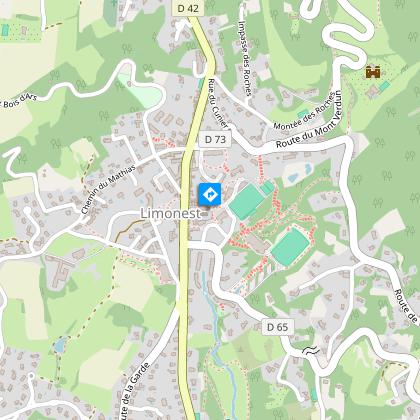Select the D 42 road shield
The image size is (420, 420).
pos(188,8)
